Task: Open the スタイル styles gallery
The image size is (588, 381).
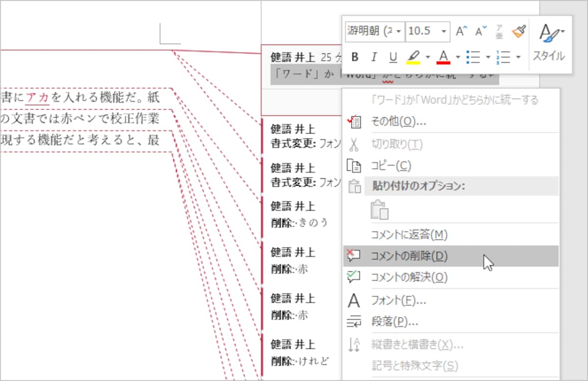Action: tap(549, 43)
